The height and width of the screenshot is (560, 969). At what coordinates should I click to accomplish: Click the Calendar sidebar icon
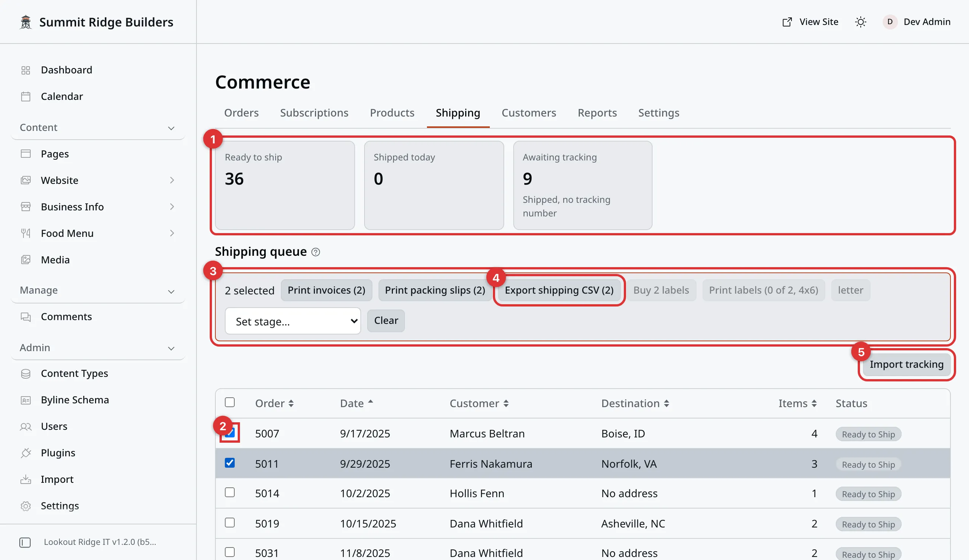click(x=26, y=96)
